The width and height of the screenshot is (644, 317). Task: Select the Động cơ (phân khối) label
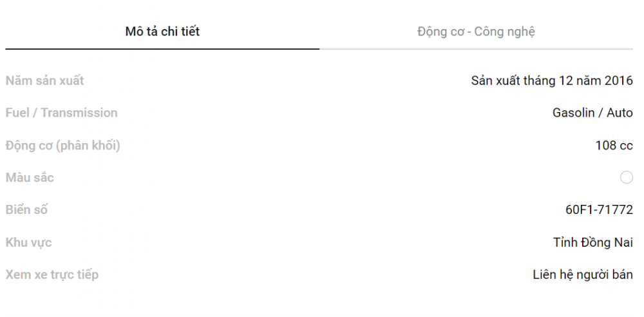tap(62, 146)
